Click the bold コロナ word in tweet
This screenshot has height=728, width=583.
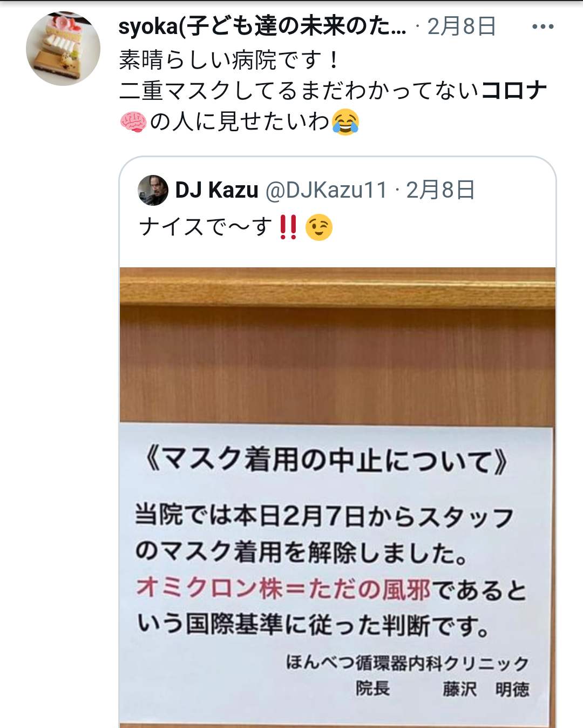point(514,90)
